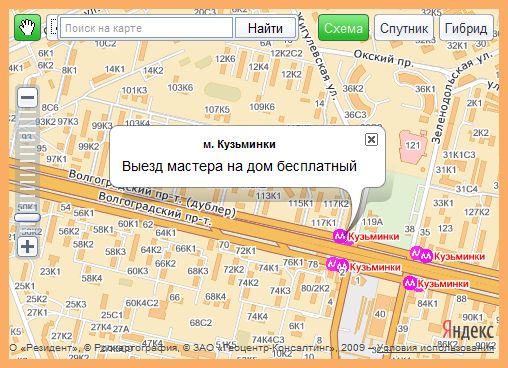Click the building label 90К1

click(x=473, y=317)
